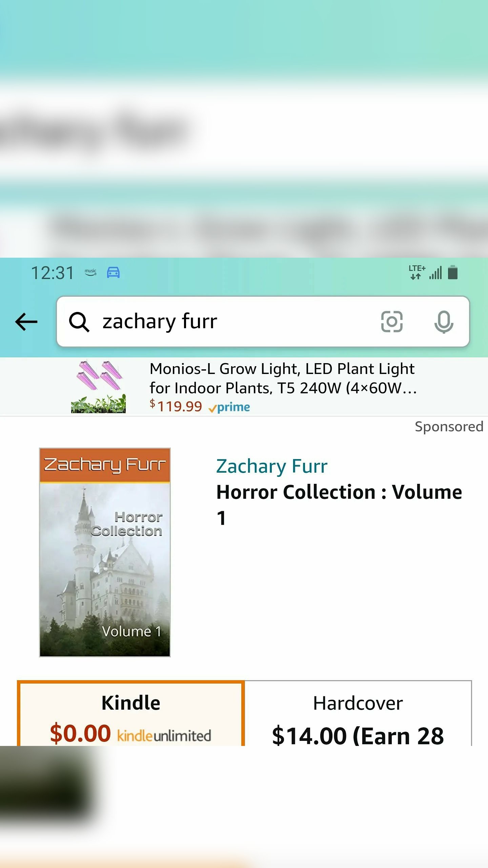488x868 pixels.
Task: Tap the clock showing 12:31
Action: click(x=53, y=273)
